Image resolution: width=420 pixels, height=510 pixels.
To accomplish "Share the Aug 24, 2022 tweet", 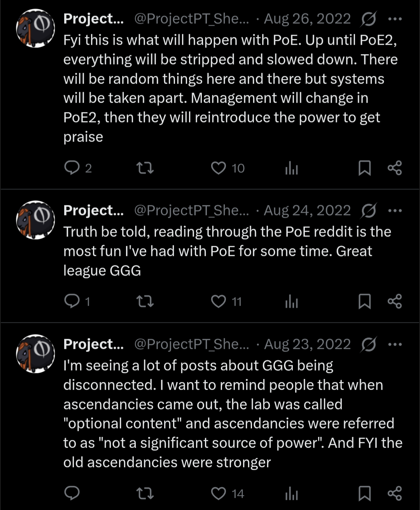I will (395, 301).
